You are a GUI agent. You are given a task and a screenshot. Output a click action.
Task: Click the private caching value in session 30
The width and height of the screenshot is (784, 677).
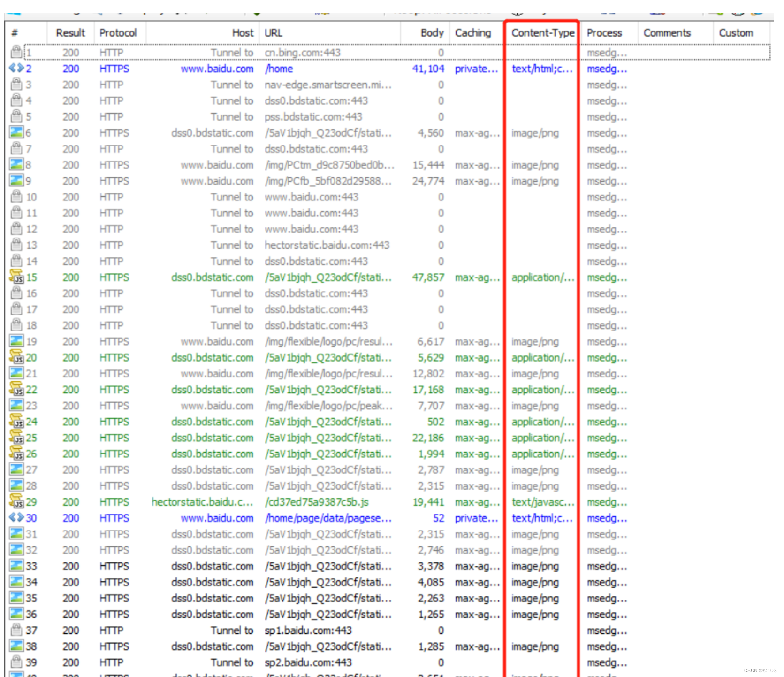tap(476, 518)
